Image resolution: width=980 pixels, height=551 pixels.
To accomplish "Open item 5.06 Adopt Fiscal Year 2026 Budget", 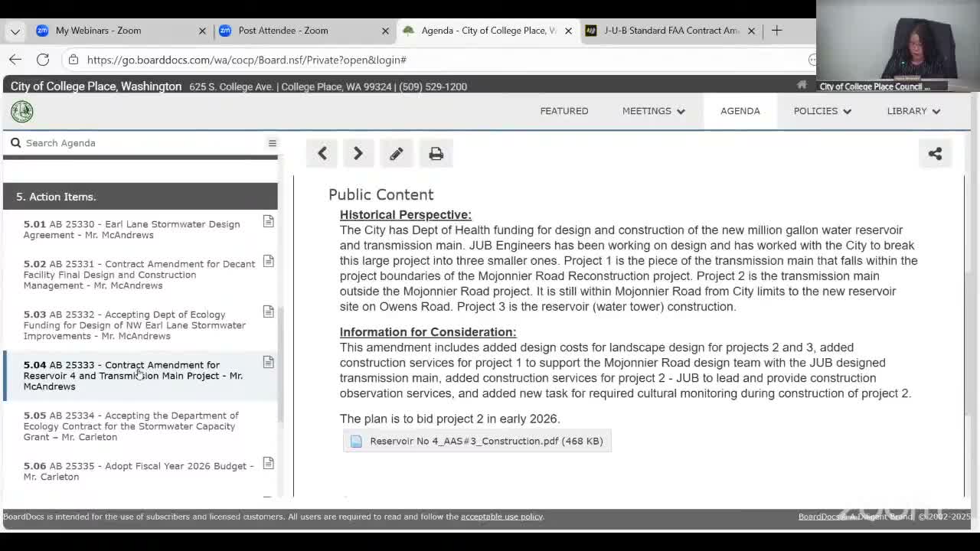I will (x=139, y=471).
